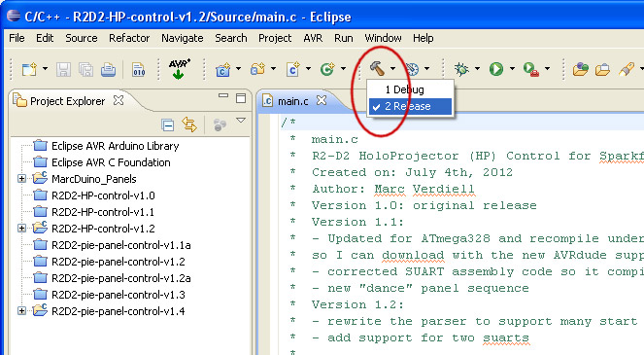Close the main.c editor tab
644x355 pixels.
tap(322, 100)
